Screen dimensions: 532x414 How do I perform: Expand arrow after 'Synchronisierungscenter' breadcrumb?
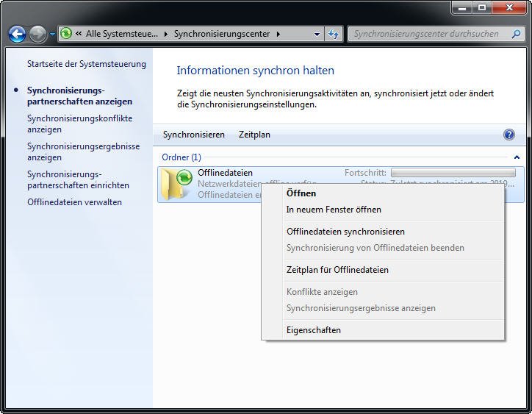(x=278, y=34)
